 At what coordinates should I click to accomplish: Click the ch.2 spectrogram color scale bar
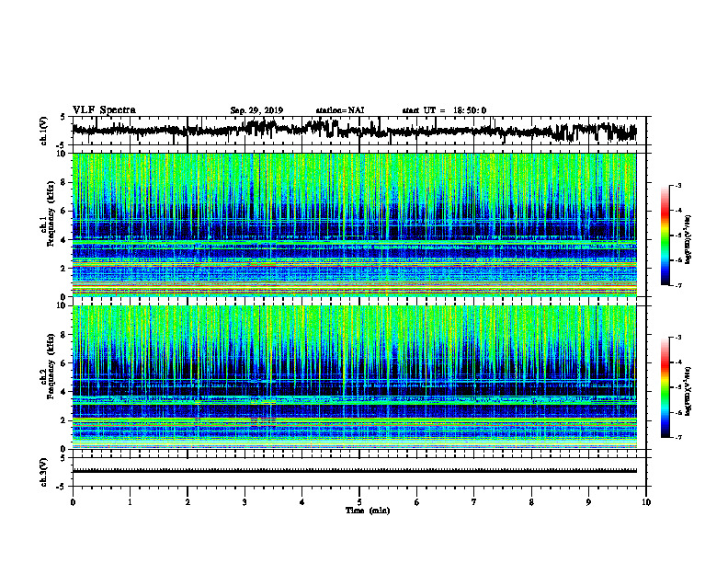665,387
